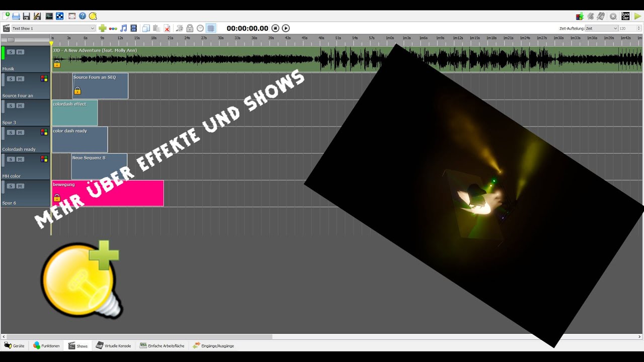644x362 pixels.
Task: Solo the Spur 6 track
Action: pyautogui.click(x=11, y=186)
